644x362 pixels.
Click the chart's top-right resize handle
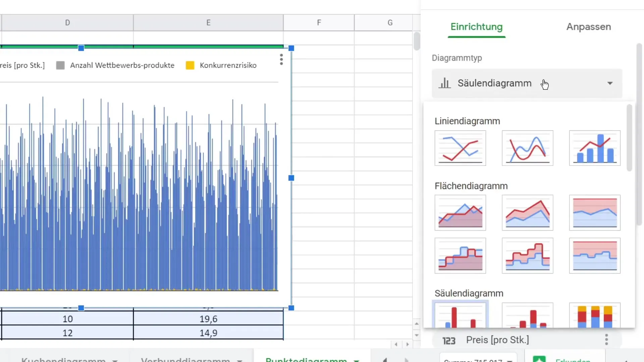tap(291, 48)
